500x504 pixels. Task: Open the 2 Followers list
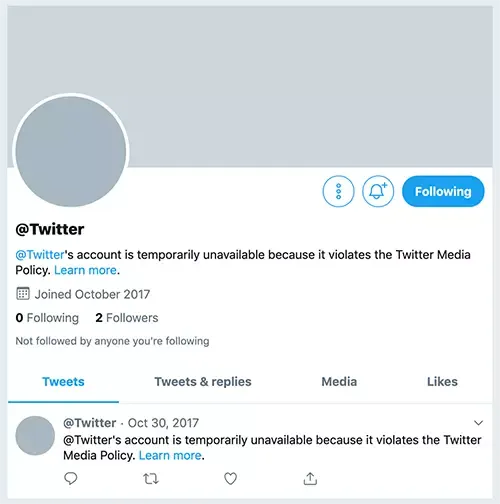pyautogui.click(x=127, y=318)
